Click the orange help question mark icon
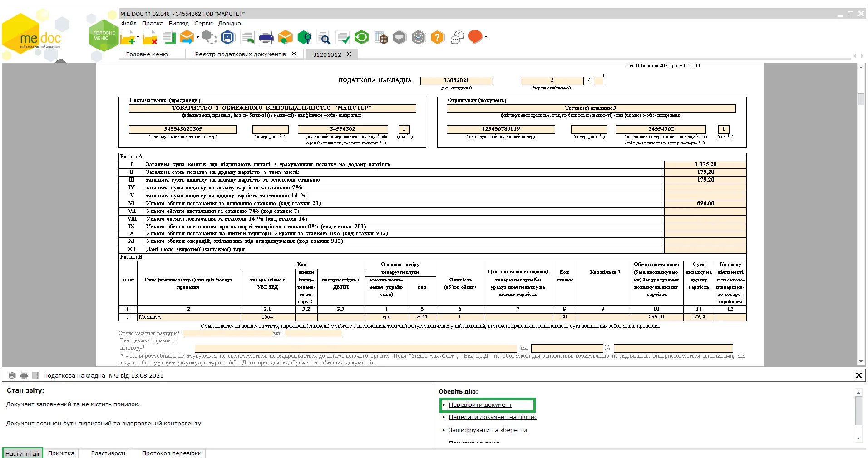This screenshot has width=868, height=458. pyautogui.click(x=437, y=37)
